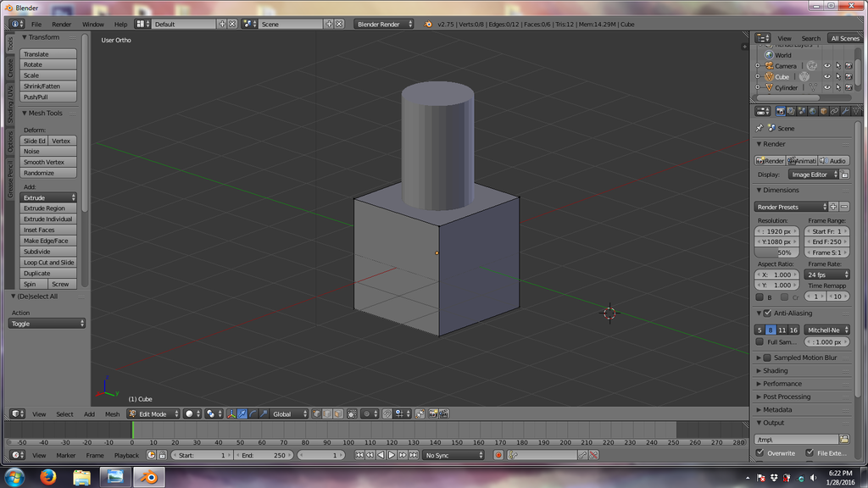Toggle 3D manipulator widget icon
The width and height of the screenshot is (868, 488).
coord(231,414)
